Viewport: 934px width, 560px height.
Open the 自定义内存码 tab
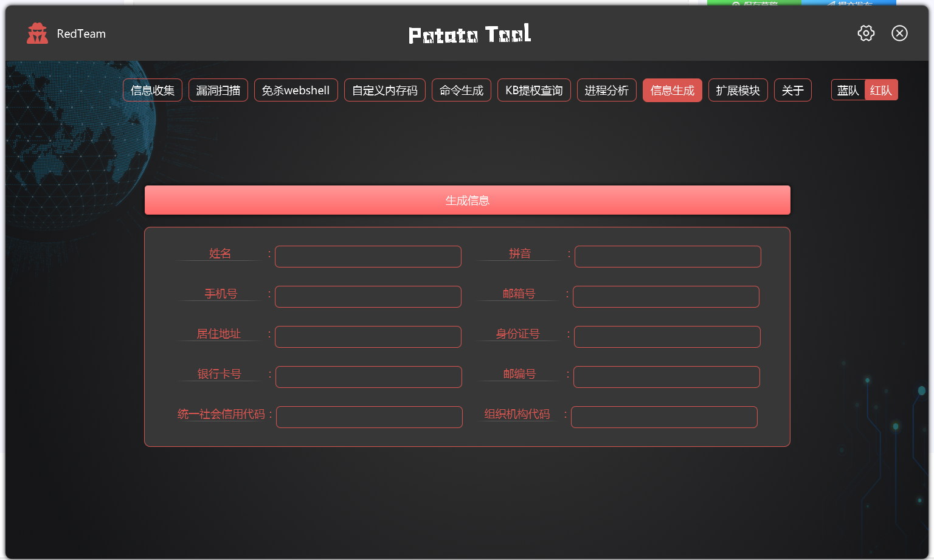pyautogui.click(x=384, y=91)
